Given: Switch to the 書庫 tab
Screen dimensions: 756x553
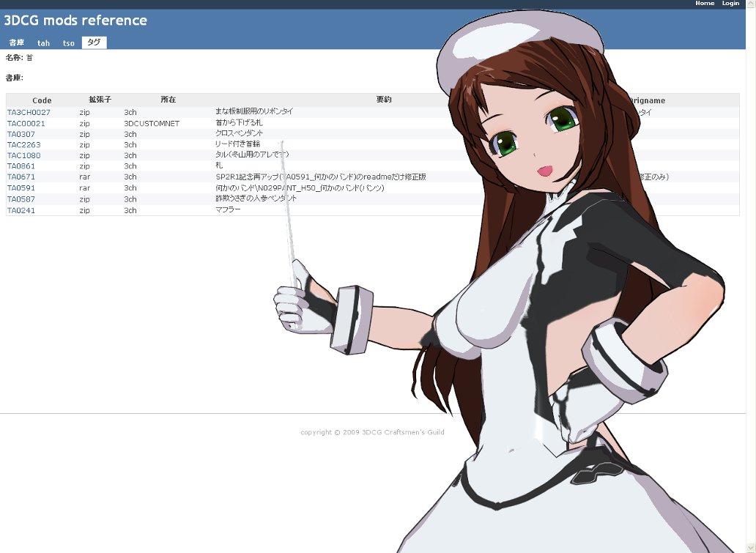Looking at the screenshot, I should point(16,43).
